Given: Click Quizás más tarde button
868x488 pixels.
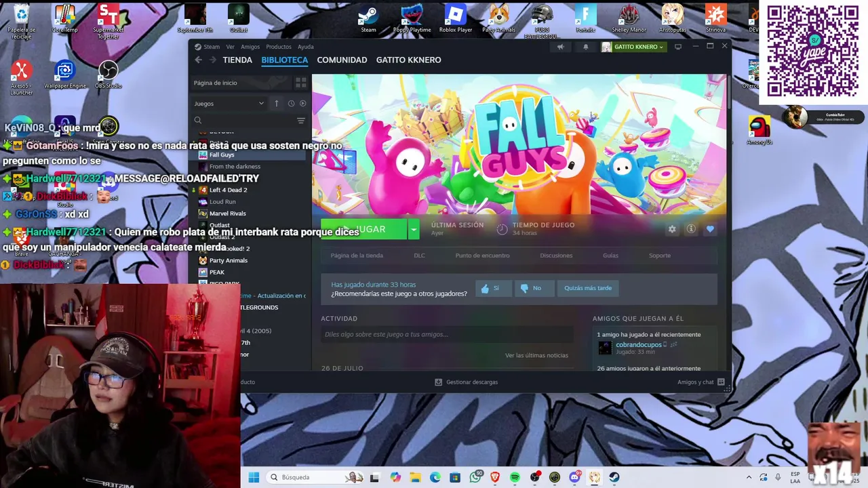Looking at the screenshot, I should tap(588, 288).
